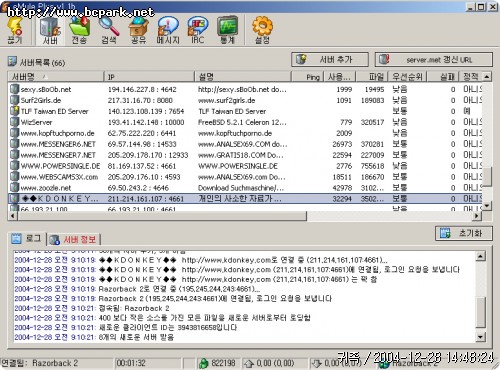This screenshot has height=370, width=500.
Task: Sort list by IP column header
Action: (x=149, y=77)
